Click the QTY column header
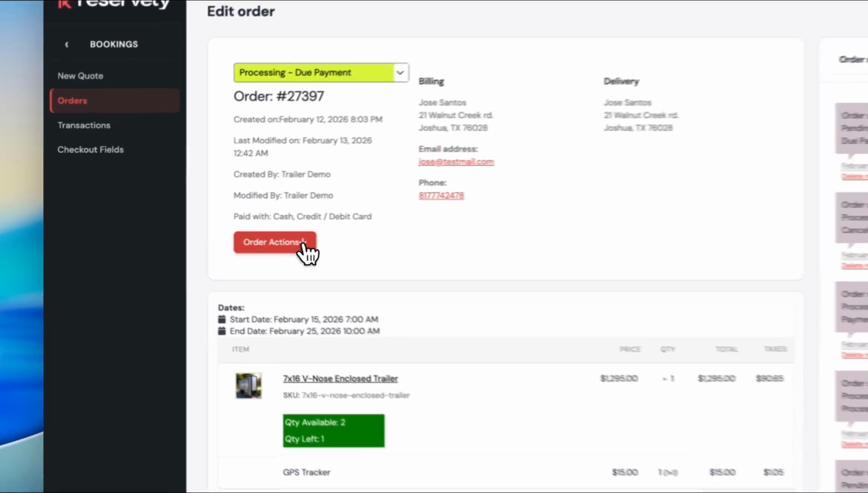 pos(667,349)
